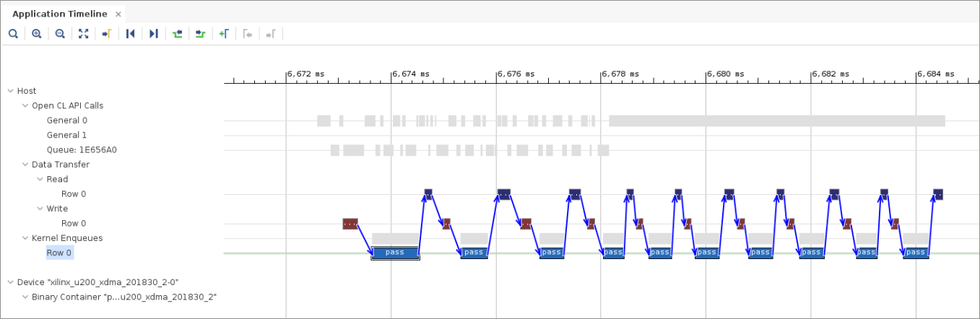Jump to the end of the timeline

(153, 34)
